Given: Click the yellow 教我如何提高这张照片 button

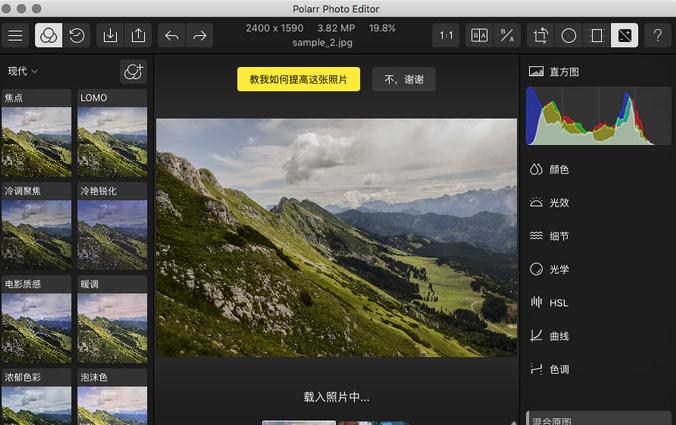Looking at the screenshot, I should 298,79.
